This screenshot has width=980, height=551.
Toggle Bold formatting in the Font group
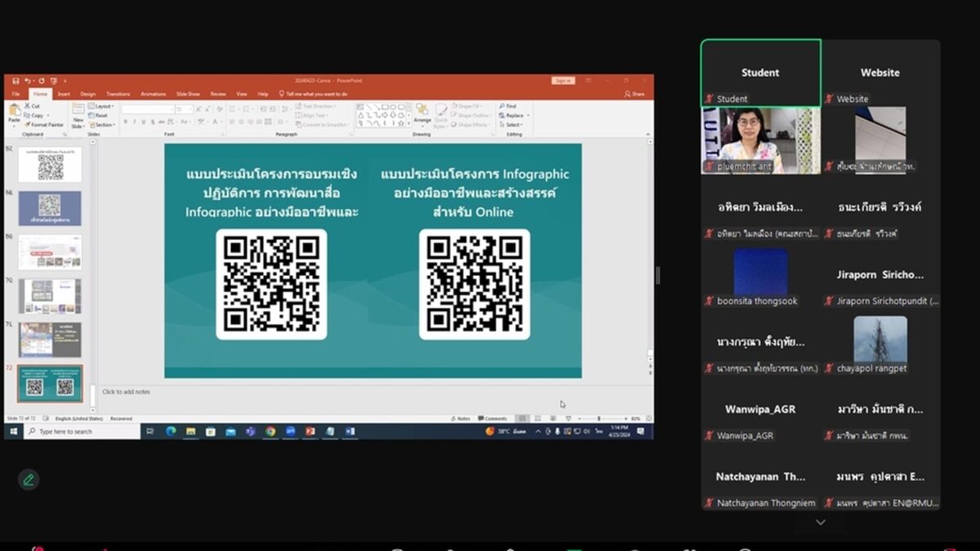126,122
